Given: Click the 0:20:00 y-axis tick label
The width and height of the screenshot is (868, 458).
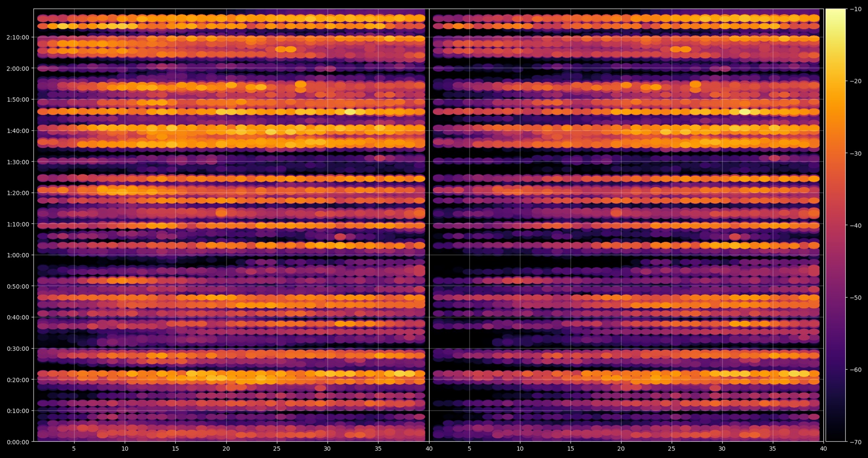Looking at the screenshot, I should pos(18,380).
